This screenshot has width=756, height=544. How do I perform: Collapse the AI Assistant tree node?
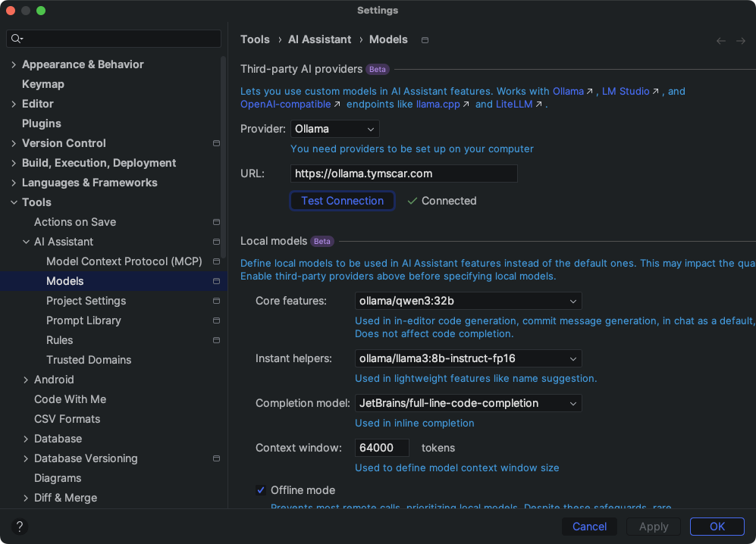point(26,242)
